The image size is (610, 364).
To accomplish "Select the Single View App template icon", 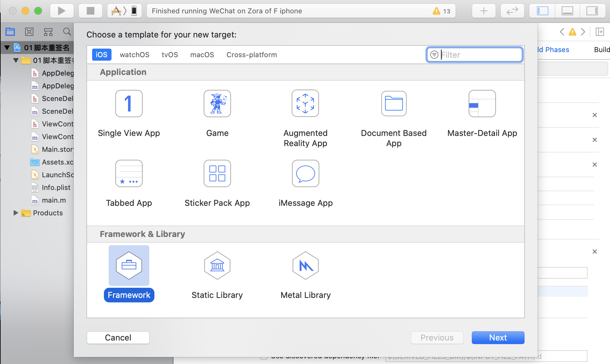I will pos(129,104).
